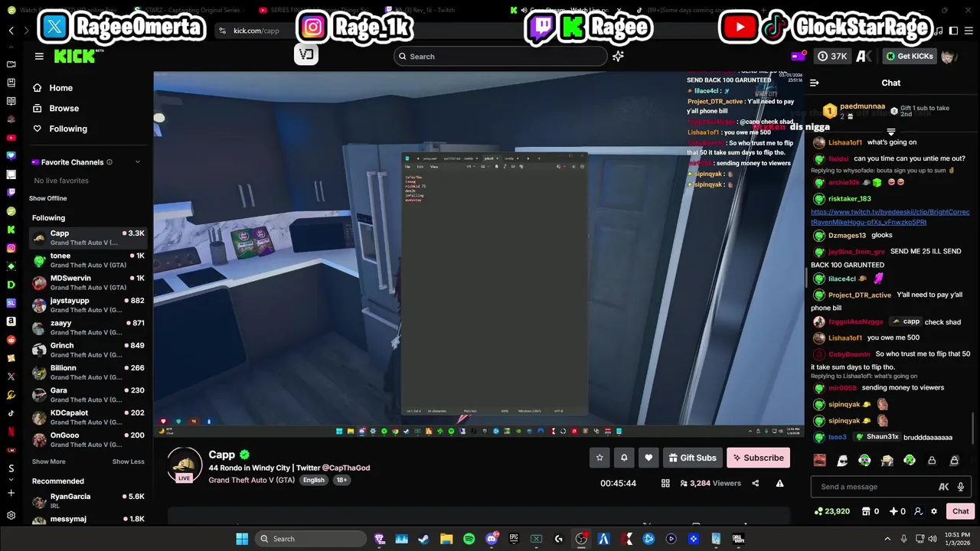Open the chat identity person icon

[x=919, y=511]
